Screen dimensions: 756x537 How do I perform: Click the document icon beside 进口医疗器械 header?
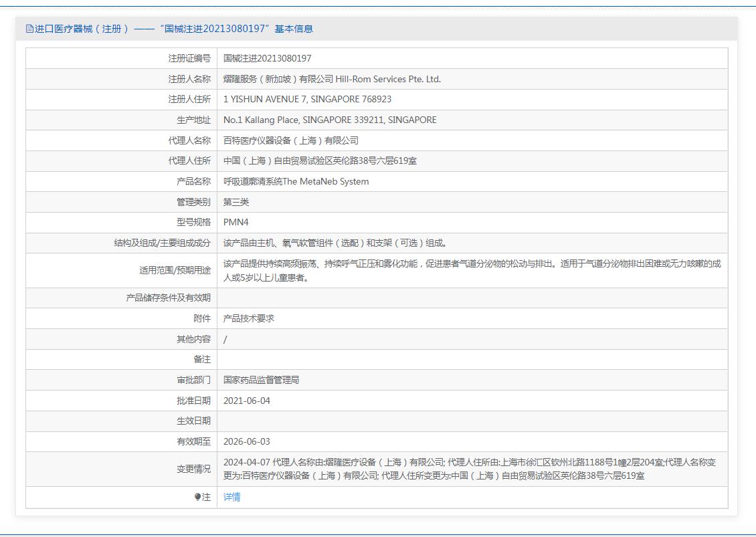29,29
